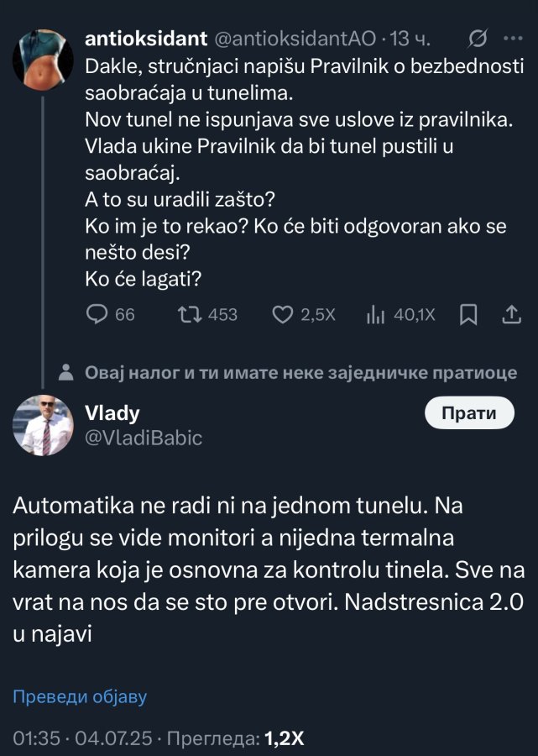Image resolution: width=538 pixels, height=756 pixels.
Task: Click the @antioksidantAO handle
Action: click(298, 39)
